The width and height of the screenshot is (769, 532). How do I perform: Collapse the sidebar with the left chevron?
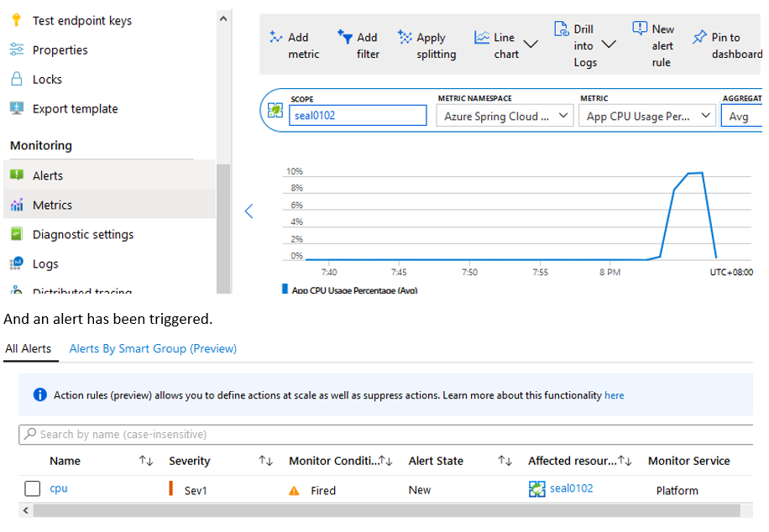(x=249, y=211)
